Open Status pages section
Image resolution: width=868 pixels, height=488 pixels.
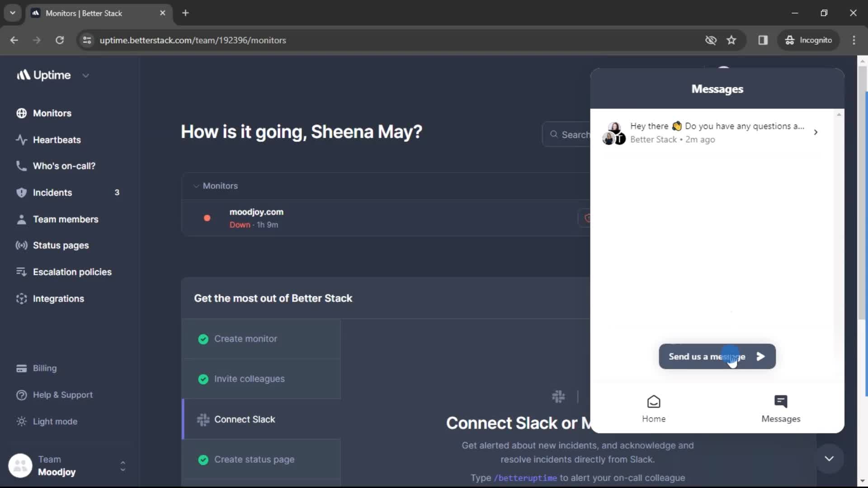coord(61,245)
